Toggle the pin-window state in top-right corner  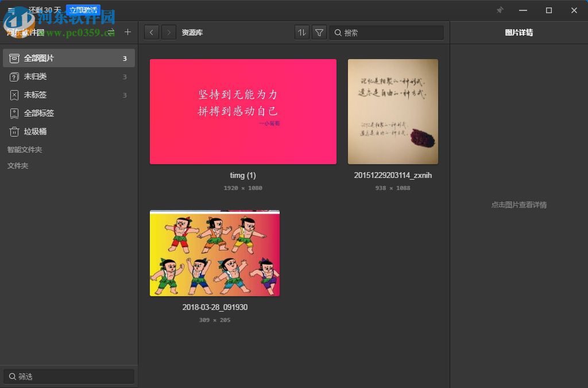[500, 10]
